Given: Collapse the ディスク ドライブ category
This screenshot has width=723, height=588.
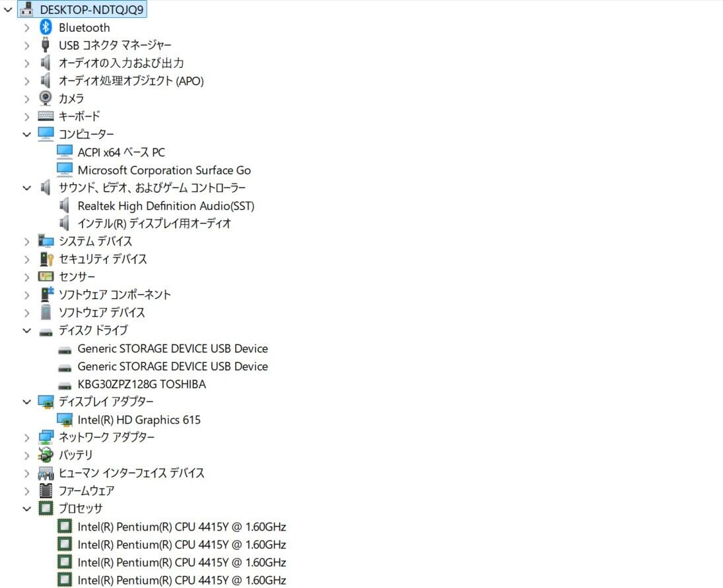Looking at the screenshot, I should (x=27, y=331).
